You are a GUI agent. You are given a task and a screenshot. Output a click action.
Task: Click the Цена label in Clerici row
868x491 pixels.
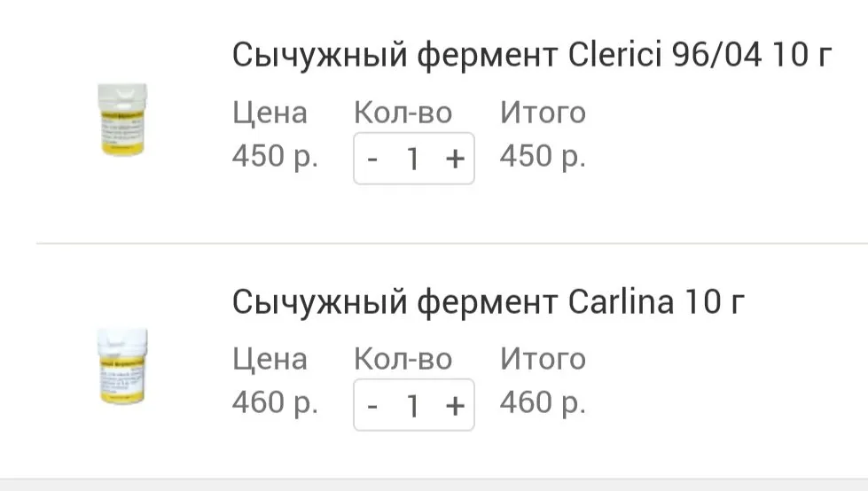(270, 113)
